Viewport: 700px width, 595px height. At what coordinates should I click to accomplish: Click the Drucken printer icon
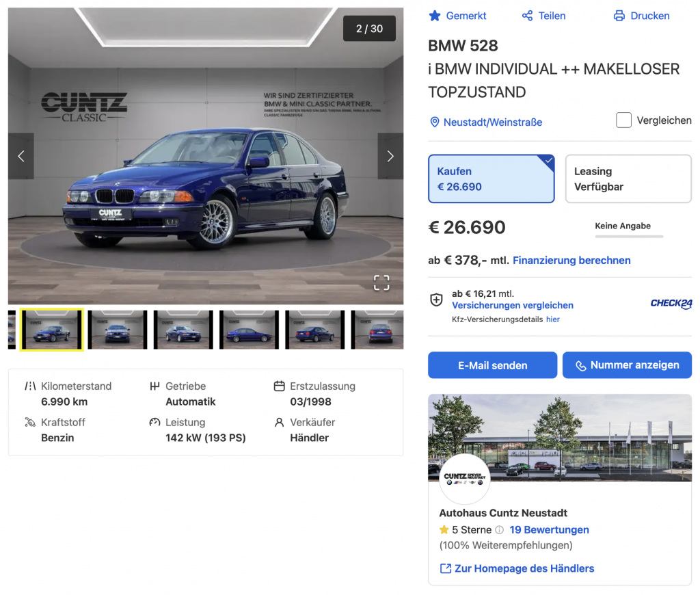click(x=619, y=16)
